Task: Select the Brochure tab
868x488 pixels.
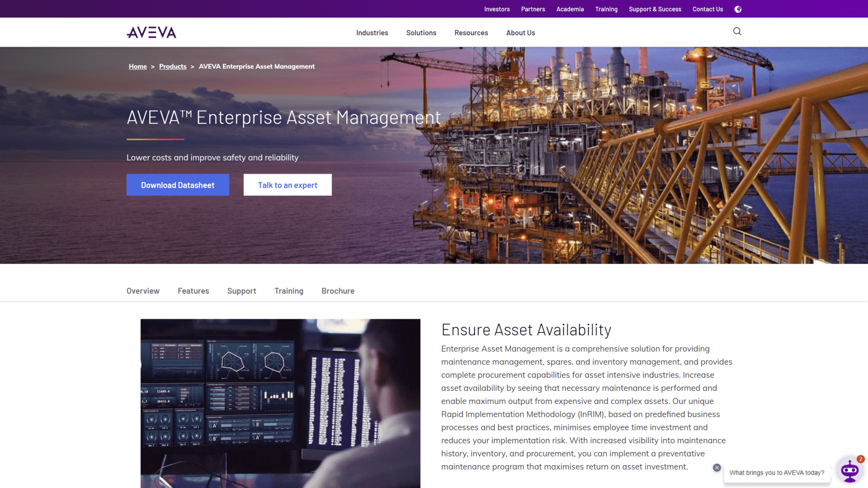Action: click(337, 290)
